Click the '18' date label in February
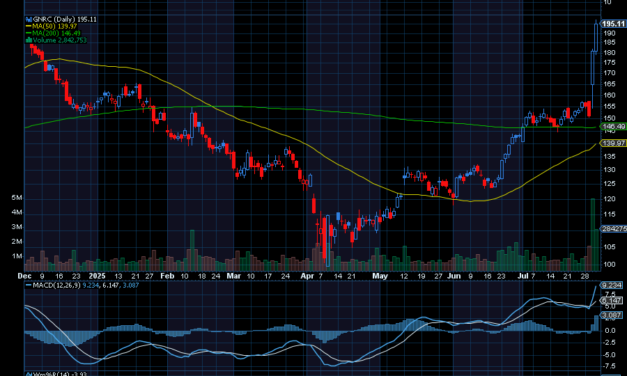627x376 pixels. point(202,276)
